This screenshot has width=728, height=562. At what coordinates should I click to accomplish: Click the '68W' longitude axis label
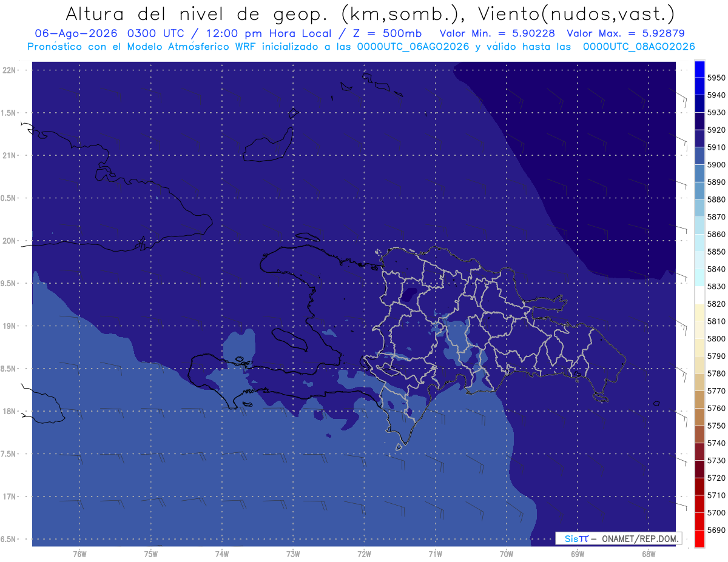coord(649,554)
